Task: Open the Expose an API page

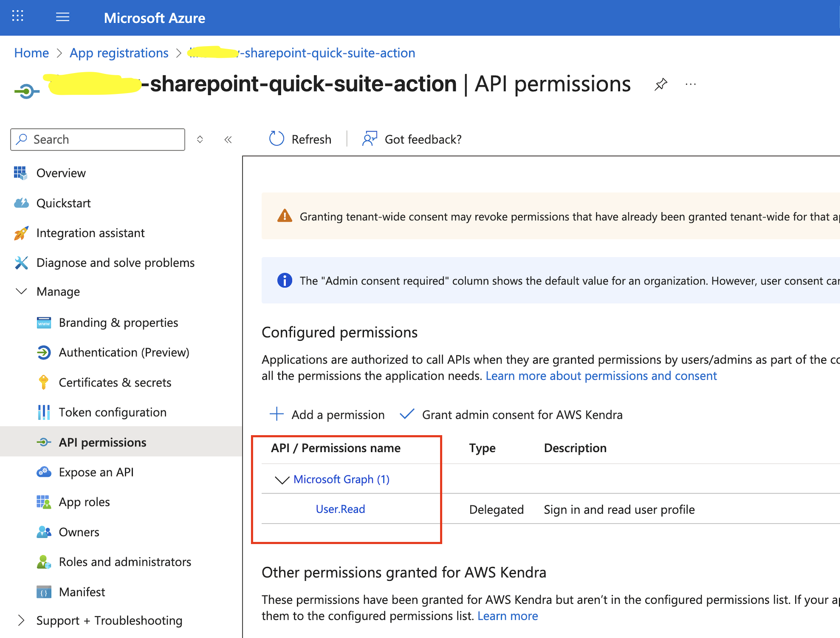Action: [x=96, y=472]
